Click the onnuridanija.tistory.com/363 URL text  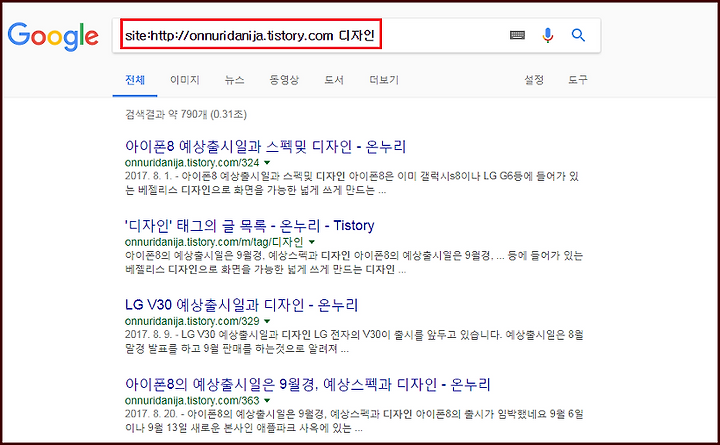point(192,400)
